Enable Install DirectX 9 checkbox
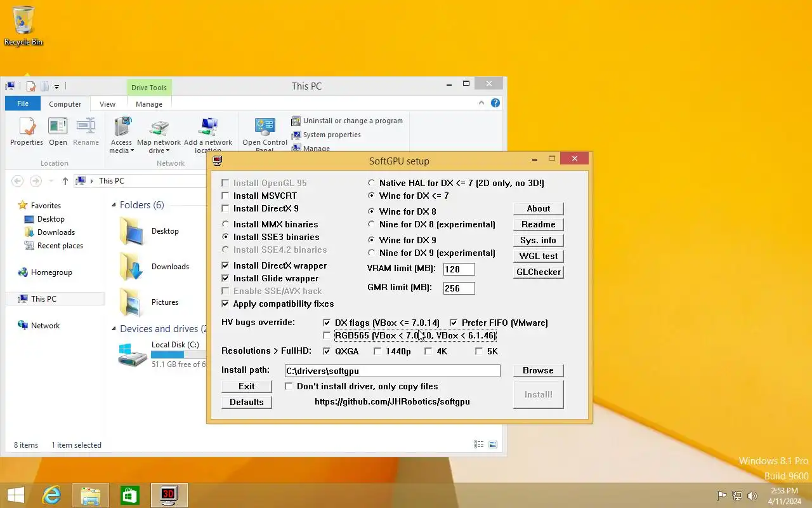812x508 pixels. (x=225, y=208)
